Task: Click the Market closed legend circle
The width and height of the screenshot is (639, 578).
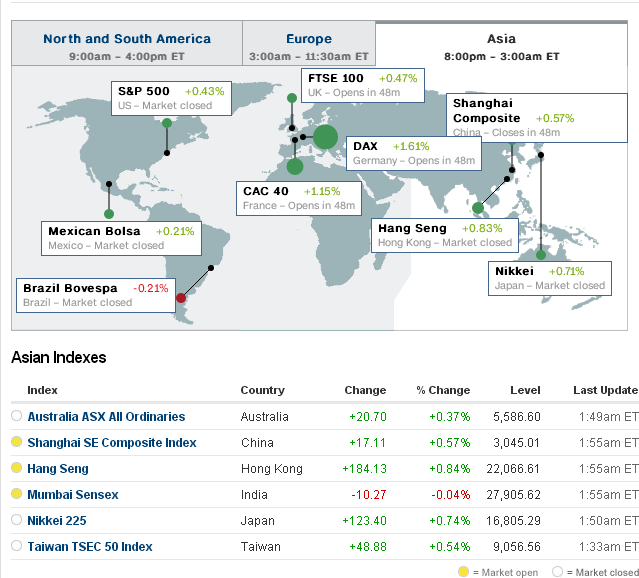Action: click(x=557, y=571)
